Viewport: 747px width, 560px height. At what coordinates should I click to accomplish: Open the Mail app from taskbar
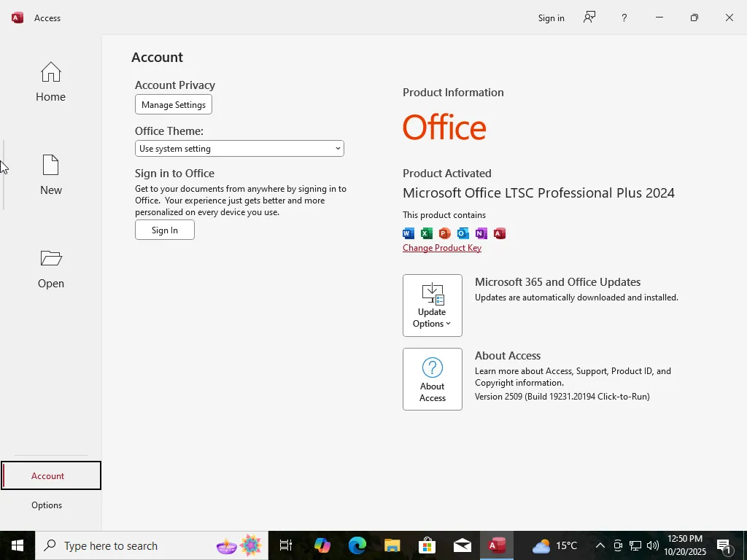(x=462, y=545)
